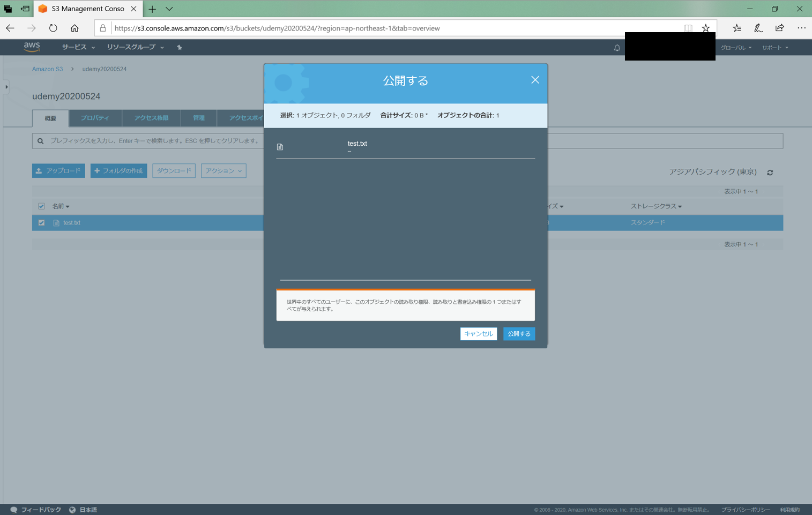Confirm with the 公開する button

(x=519, y=334)
